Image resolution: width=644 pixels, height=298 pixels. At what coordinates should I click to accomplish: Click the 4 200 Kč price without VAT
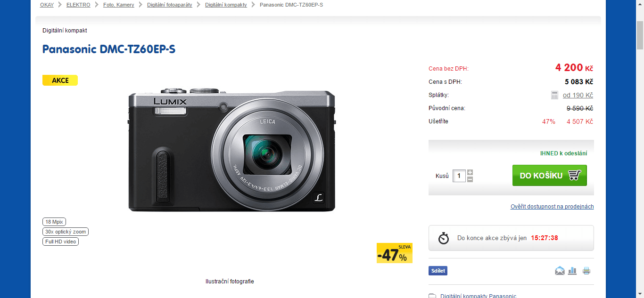[x=574, y=68]
